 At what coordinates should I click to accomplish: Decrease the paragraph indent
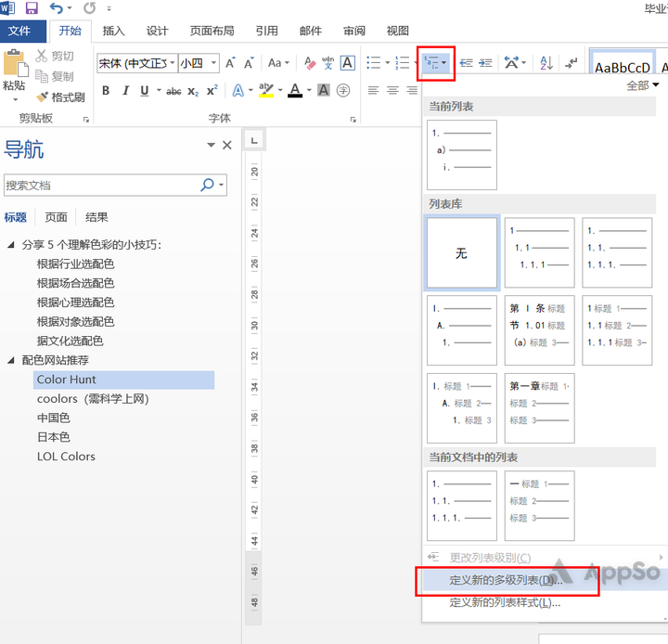point(466,63)
